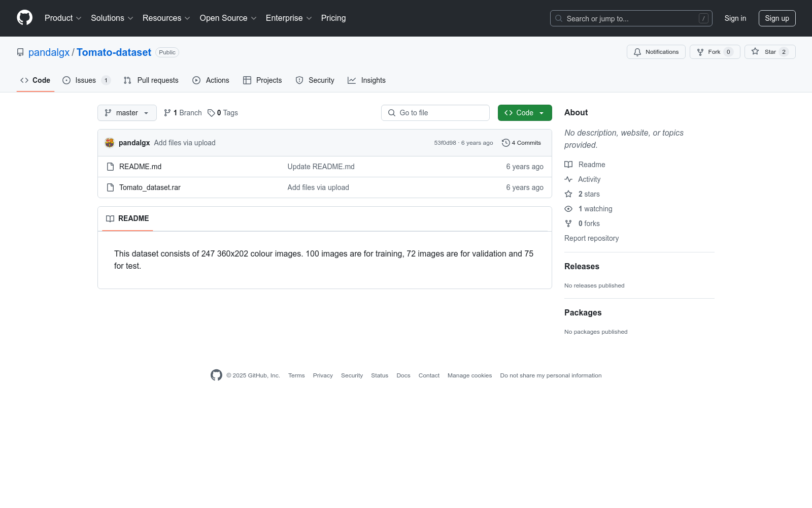The height and width of the screenshot is (508, 812).
Task: Click Do not share my personal information
Action: pyautogui.click(x=551, y=375)
